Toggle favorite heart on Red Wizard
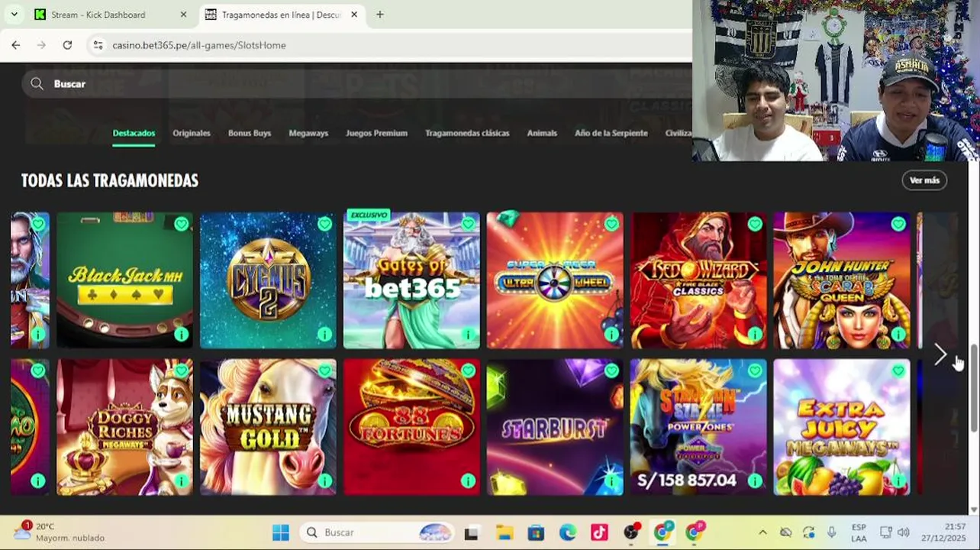The width and height of the screenshot is (980, 550). point(755,224)
